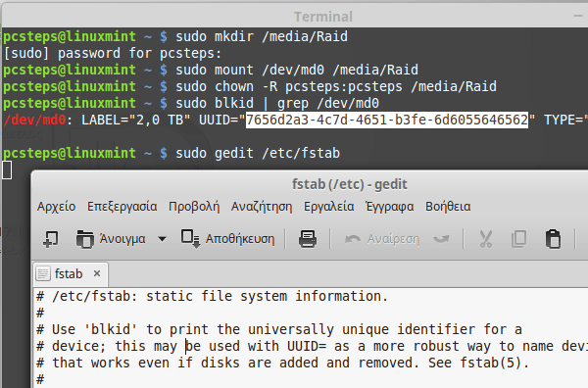Click the Αναίρεση undo label
The image size is (588, 388).
click(x=393, y=239)
